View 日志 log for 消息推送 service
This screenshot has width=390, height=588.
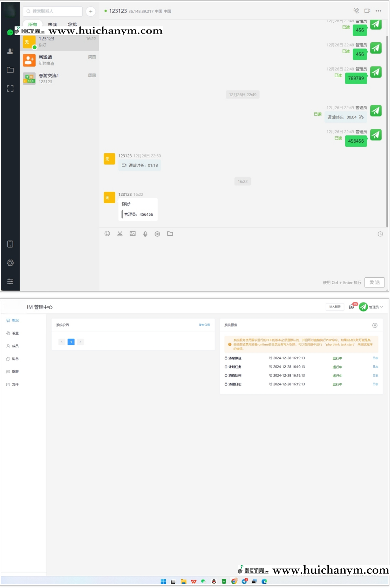coord(375,358)
